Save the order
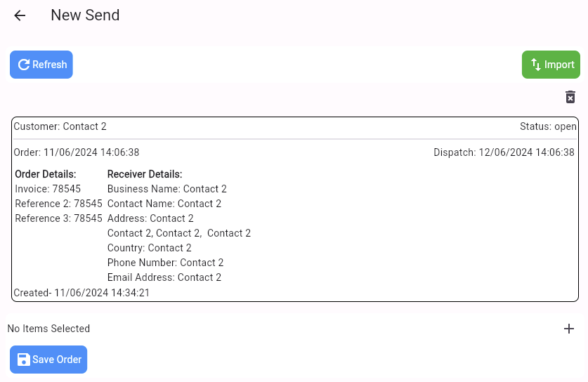 tap(48, 360)
